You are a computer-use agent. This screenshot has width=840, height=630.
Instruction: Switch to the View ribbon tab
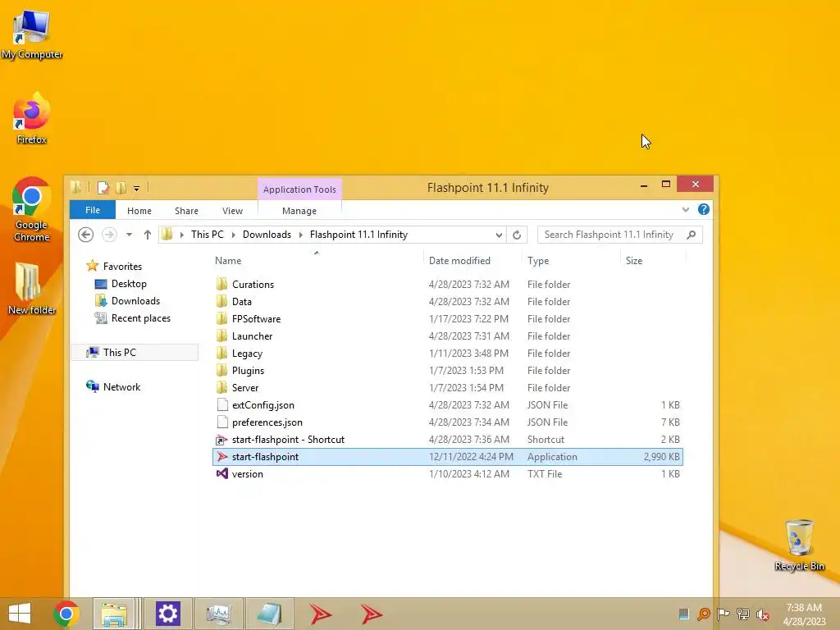pos(232,211)
